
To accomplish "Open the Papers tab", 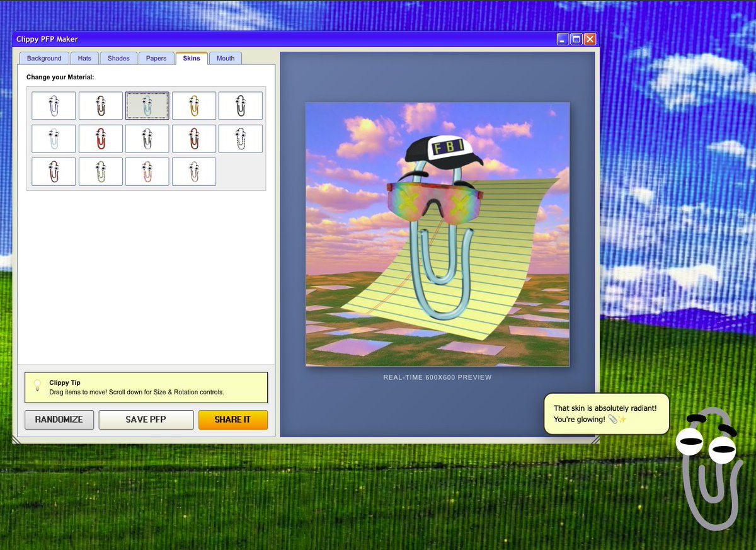I will (x=156, y=59).
